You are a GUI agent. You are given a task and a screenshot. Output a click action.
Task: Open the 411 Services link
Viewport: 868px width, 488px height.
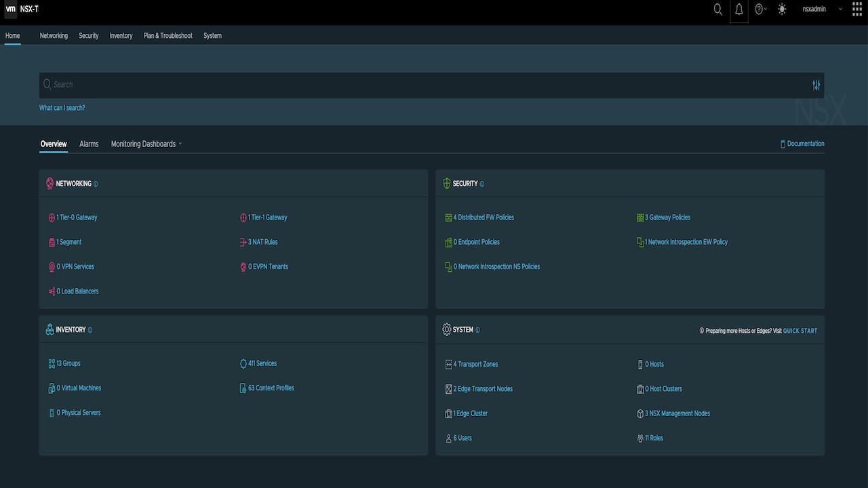click(x=262, y=363)
